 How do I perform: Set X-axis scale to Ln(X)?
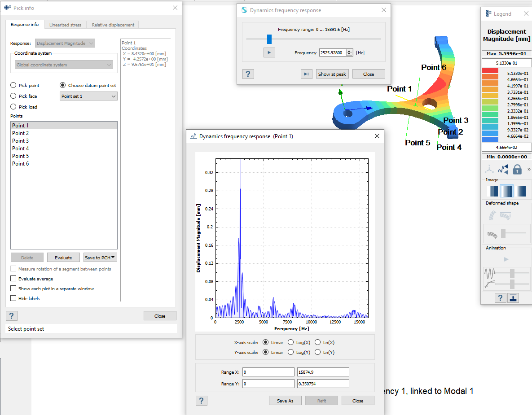pos(317,342)
